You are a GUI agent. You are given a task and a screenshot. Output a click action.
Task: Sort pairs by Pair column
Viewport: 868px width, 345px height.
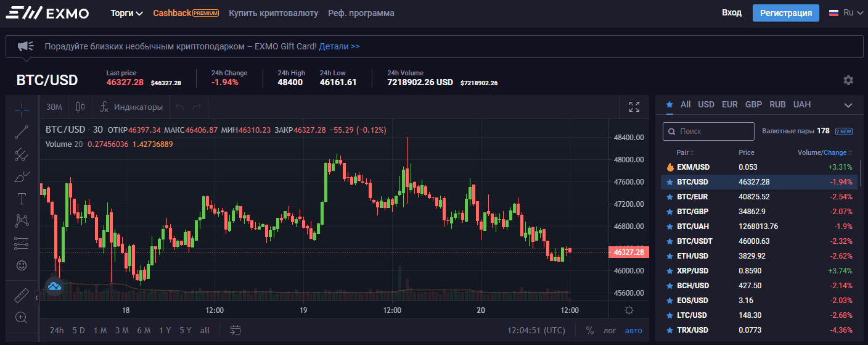pyautogui.click(x=685, y=152)
